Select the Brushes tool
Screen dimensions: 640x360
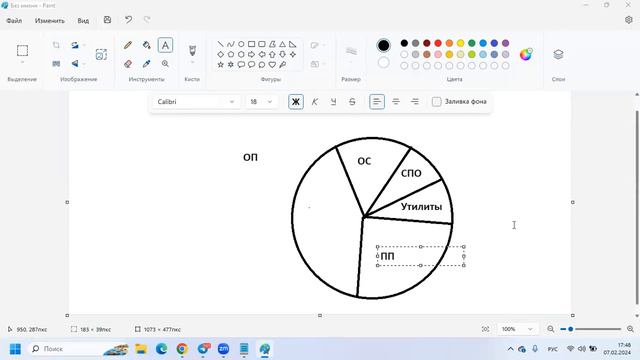[192, 50]
